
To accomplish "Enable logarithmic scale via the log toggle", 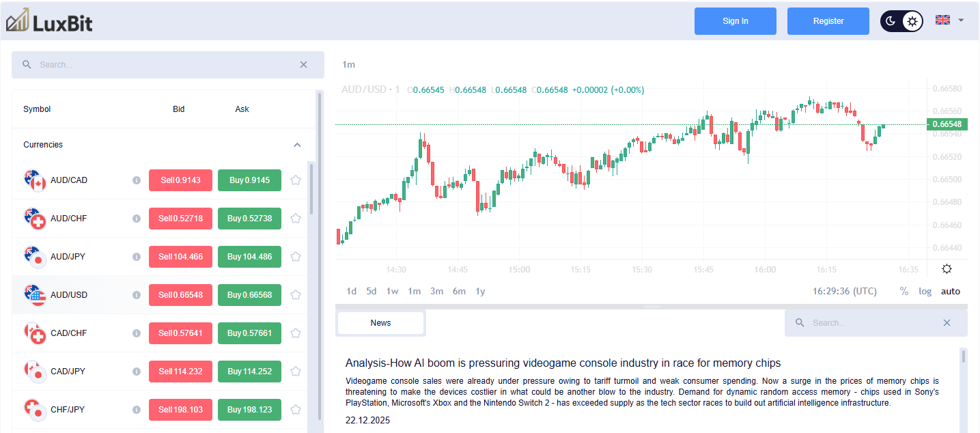I will click(x=925, y=291).
